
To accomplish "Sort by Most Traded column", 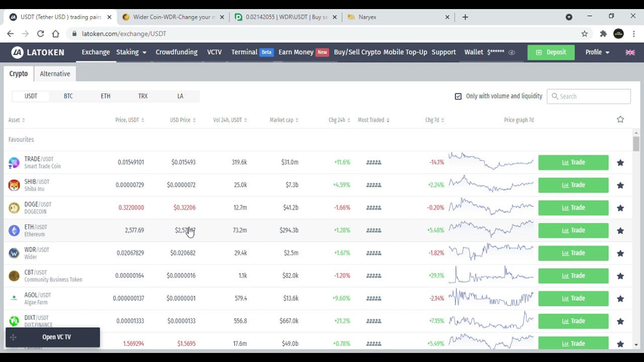I will [x=374, y=120].
